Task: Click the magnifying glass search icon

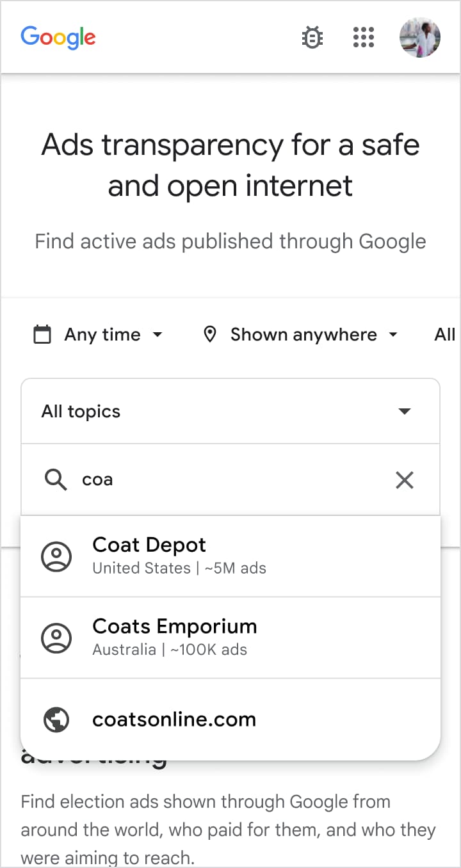Action: 56,479
